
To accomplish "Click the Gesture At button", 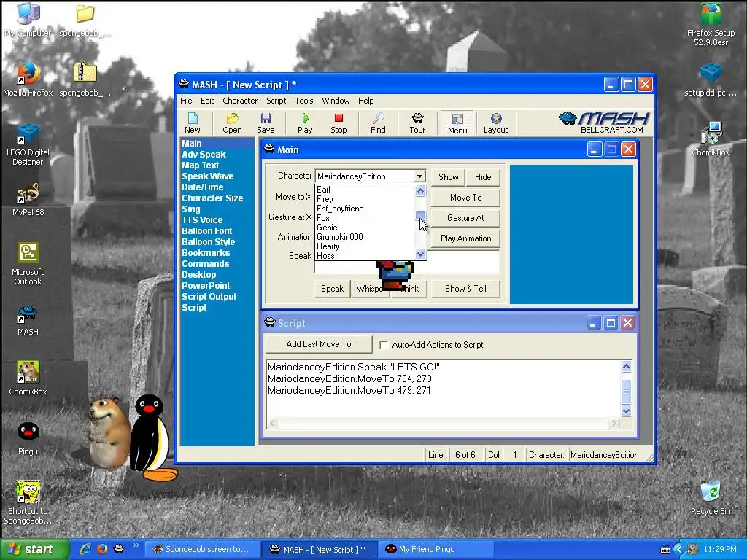I will (x=465, y=217).
